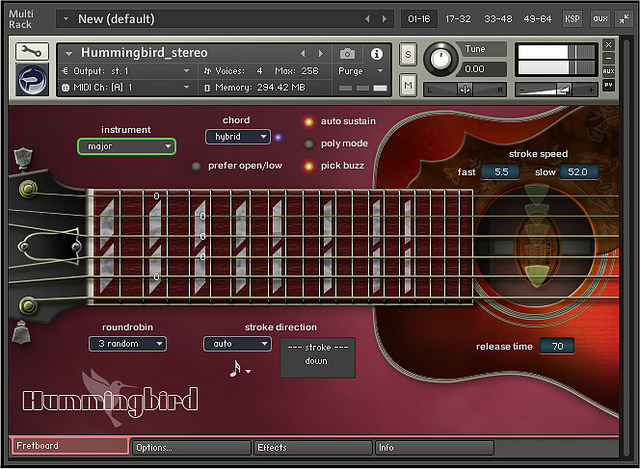Click the PV button in instrument header
The image size is (640, 469).
coord(608,85)
